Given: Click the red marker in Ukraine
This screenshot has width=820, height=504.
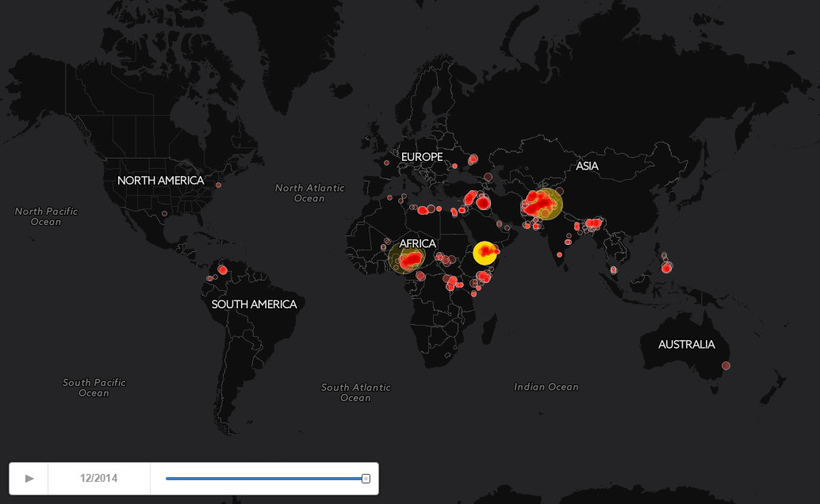Looking at the screenshot, I should [x=473, y=158].
